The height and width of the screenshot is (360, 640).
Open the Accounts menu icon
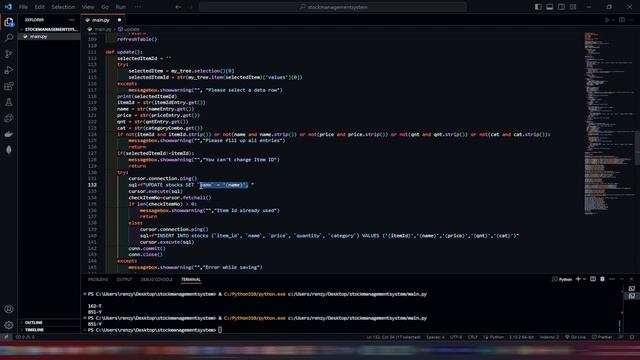point(9,309)
